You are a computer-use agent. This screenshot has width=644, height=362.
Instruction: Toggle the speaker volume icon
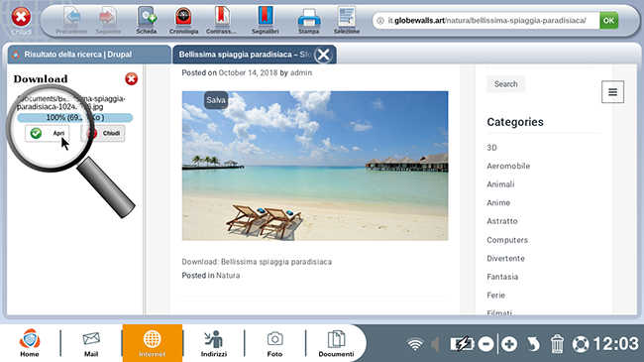click(x=435, y=344)
